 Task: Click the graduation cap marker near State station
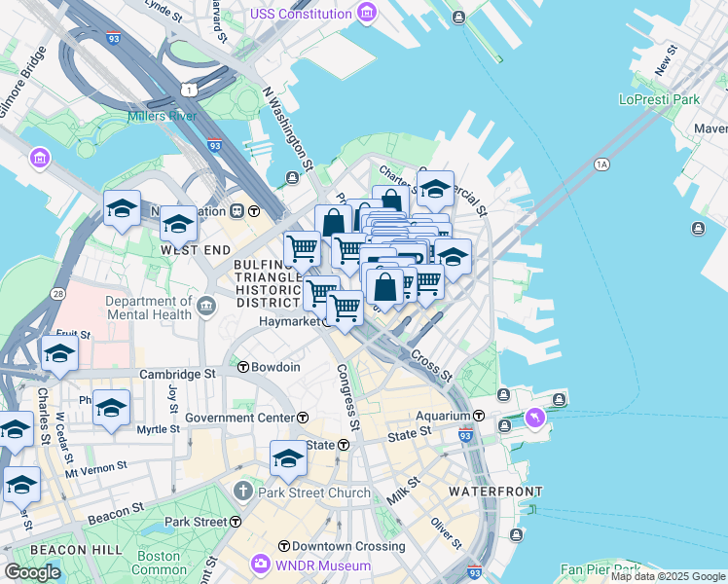click(288, 461)
